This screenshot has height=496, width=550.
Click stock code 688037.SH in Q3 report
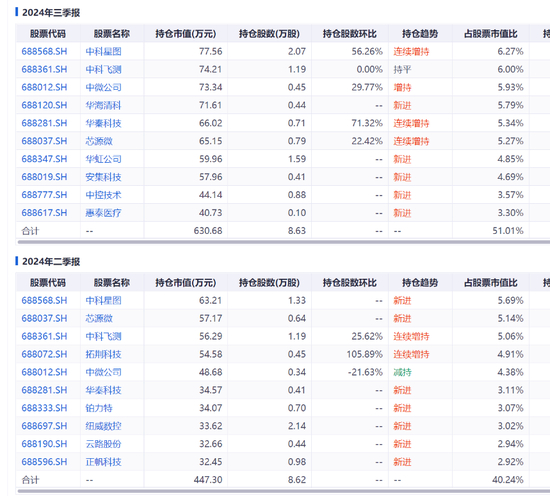pyautogui.click(x=44, y=141)
